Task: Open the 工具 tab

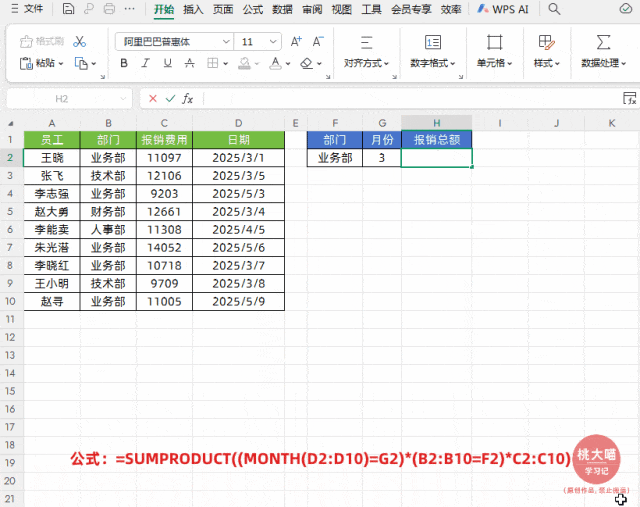Action: tap(371, 9)
